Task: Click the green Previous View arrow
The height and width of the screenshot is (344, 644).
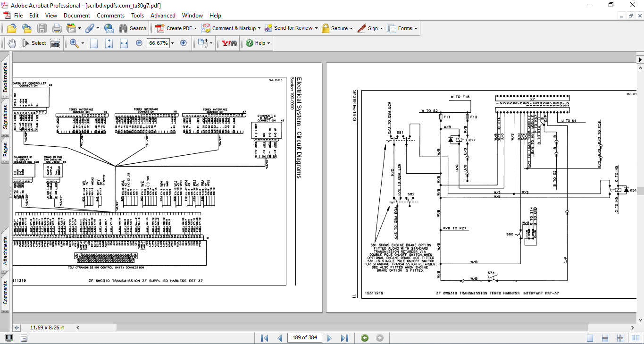Action: (x=364, y=338)
